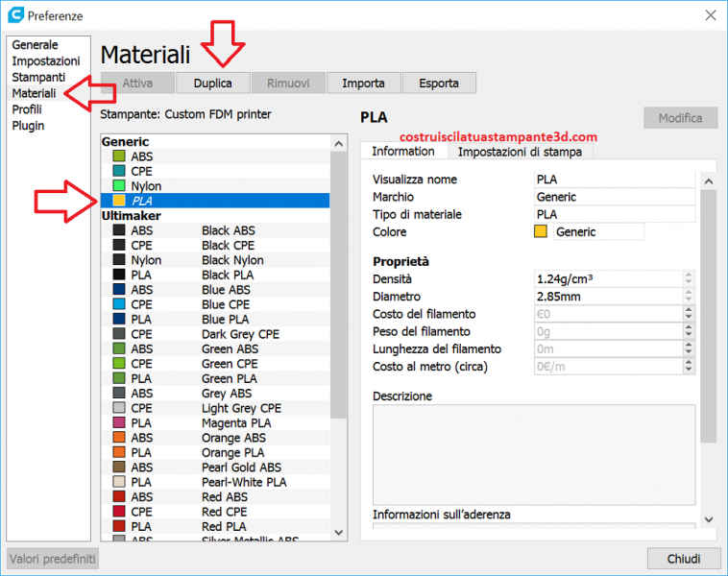Switch to Impostazioni di stampa tab
728x576 pixels.
tap(520, 152)
